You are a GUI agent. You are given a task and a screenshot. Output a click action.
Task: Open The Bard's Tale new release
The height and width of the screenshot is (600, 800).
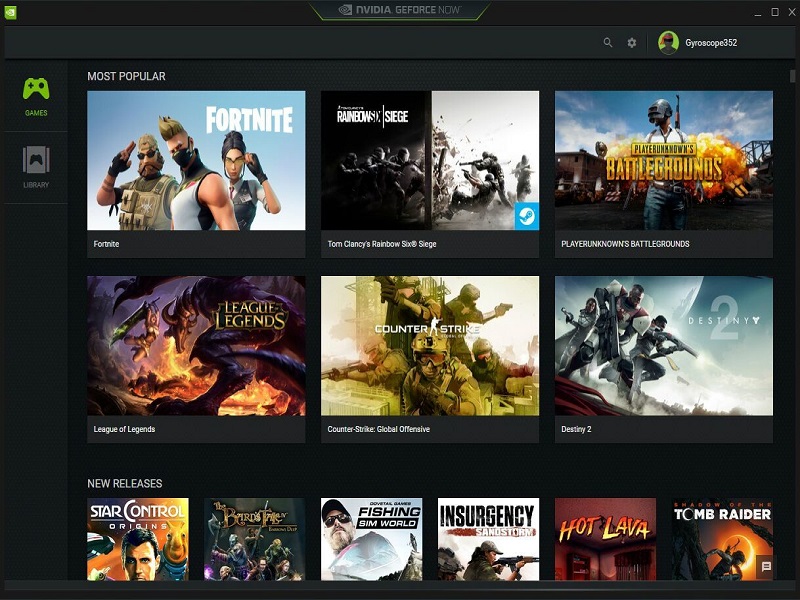(x=255, y=539)
